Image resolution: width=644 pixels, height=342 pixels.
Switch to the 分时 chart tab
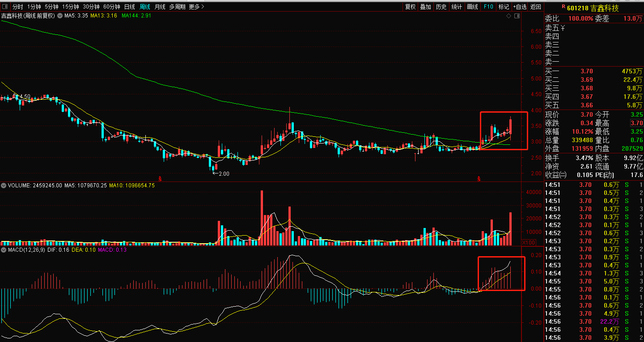click(17, 7)
